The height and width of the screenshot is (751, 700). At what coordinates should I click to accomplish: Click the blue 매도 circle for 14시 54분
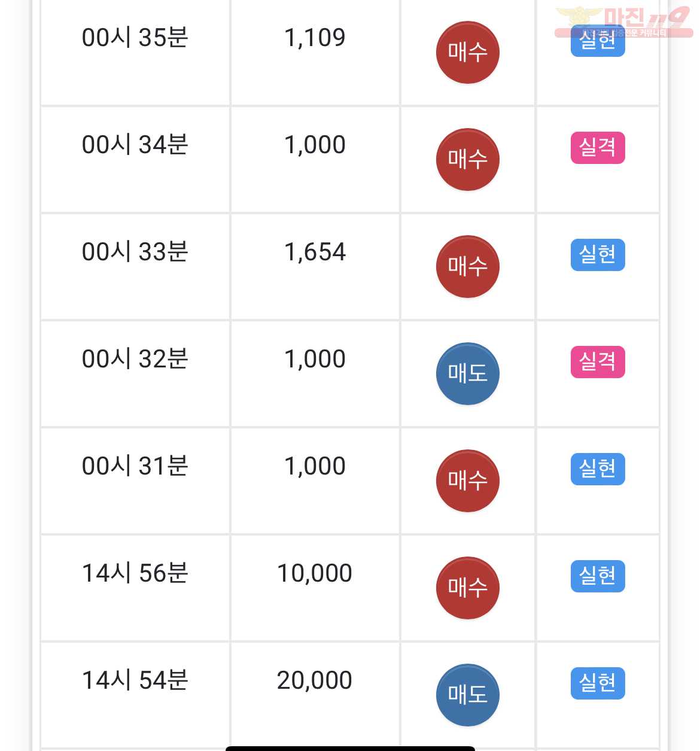tap(468, 695)
